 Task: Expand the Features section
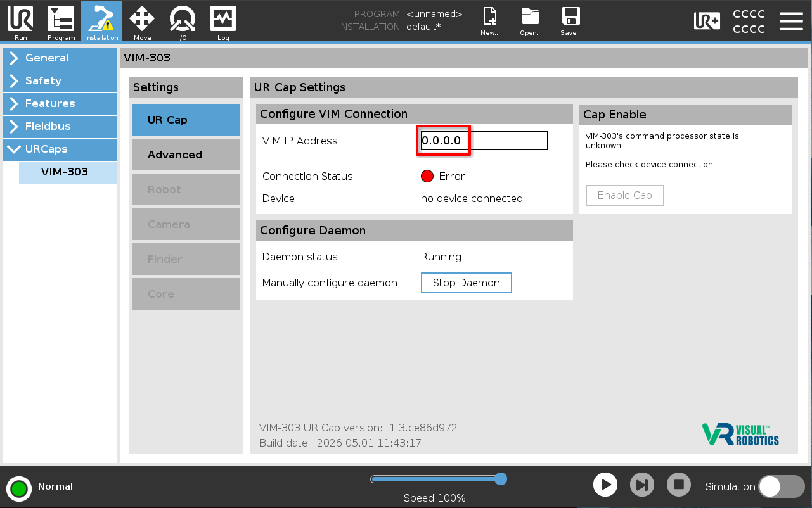[60, 103]
